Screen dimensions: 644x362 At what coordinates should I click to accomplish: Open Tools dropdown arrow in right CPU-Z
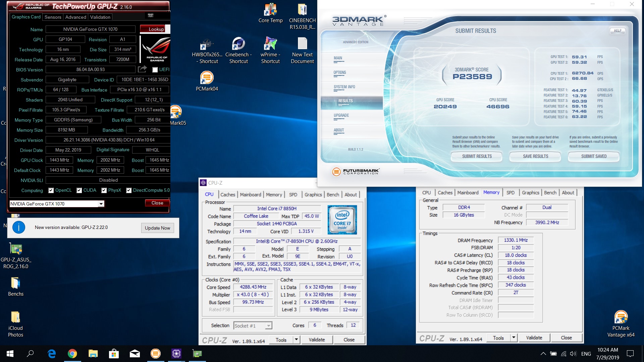click(x=514, y=338)
